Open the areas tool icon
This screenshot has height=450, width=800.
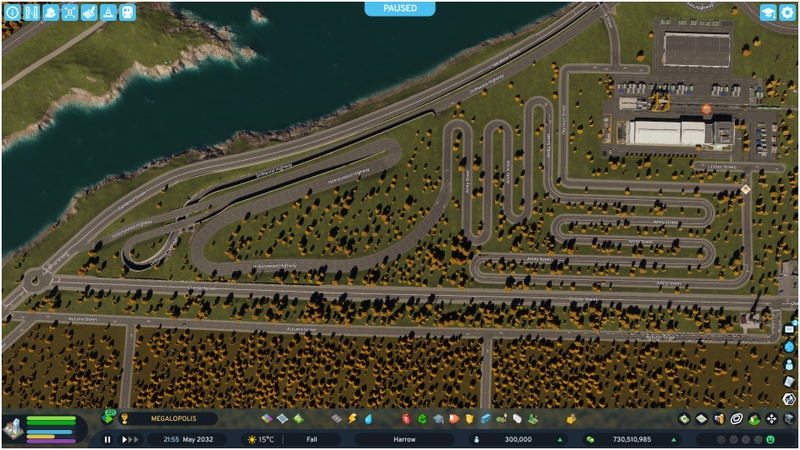click(x=282, y=419)
